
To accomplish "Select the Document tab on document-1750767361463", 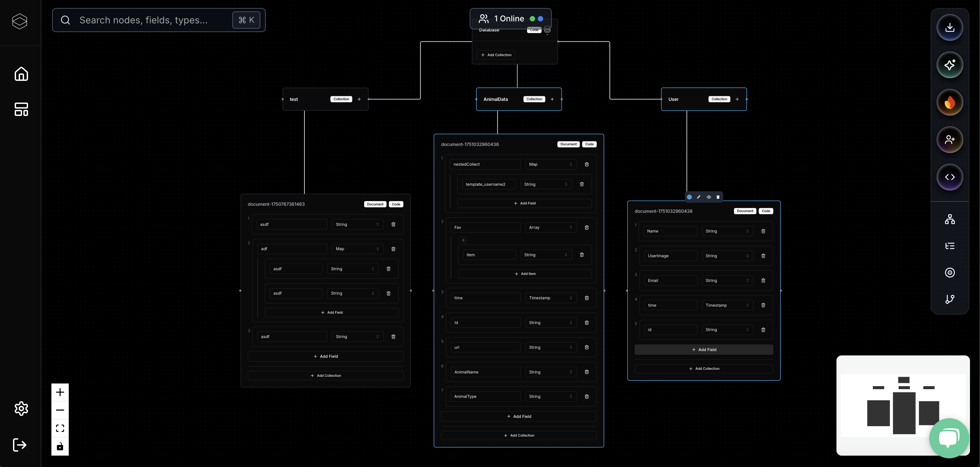I will click(x=375, y=204).
